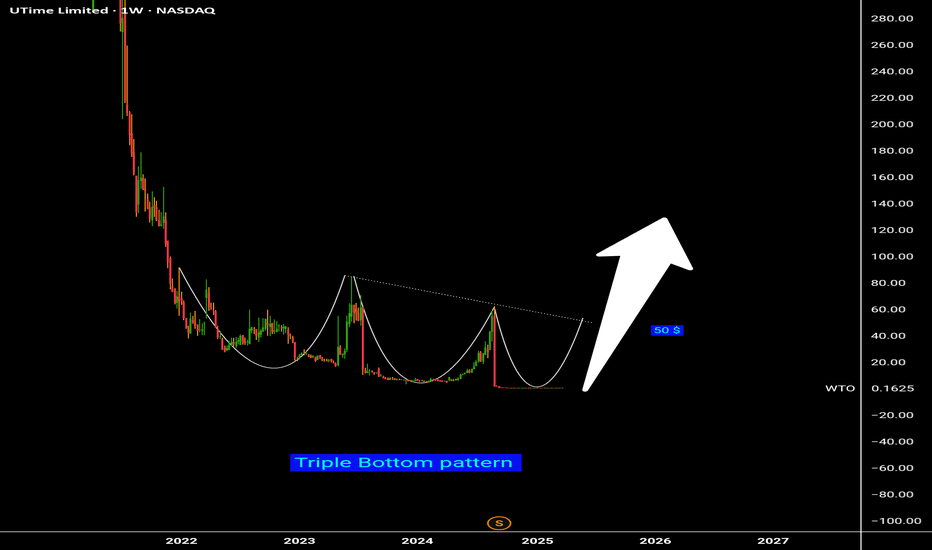This screenshot has height=550, width=932.
Task: Select the Triple Bottom pattern text label
Action: pyautogui.click(x=405, y=463)
